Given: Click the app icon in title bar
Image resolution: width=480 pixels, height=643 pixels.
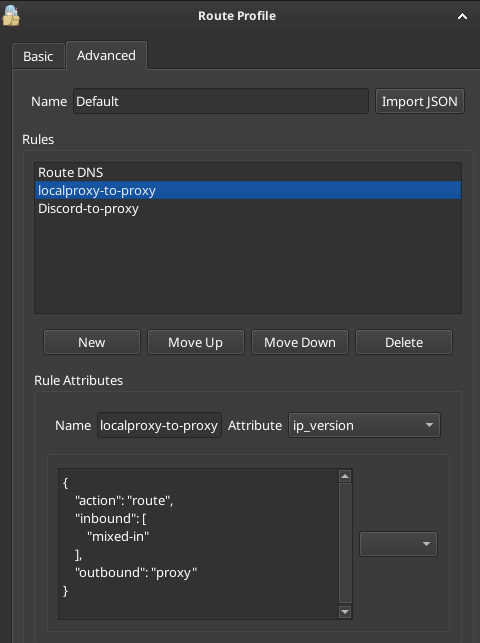Looking at the screenshot, I should point(11,16).
